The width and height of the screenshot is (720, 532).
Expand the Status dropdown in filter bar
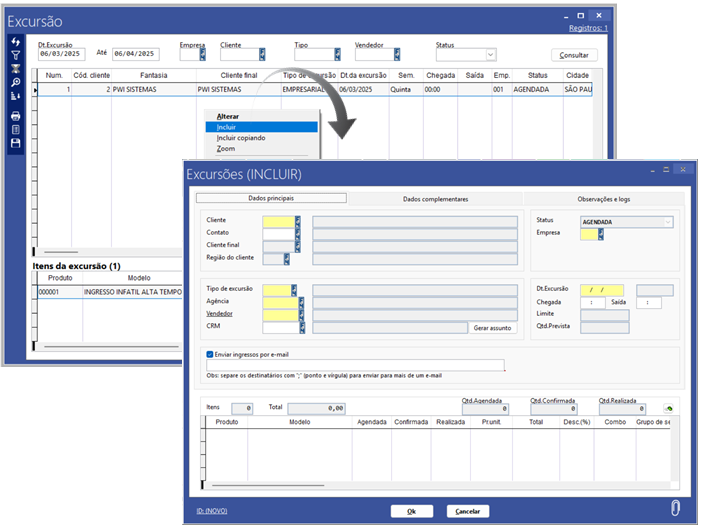[x=490, y=55]
